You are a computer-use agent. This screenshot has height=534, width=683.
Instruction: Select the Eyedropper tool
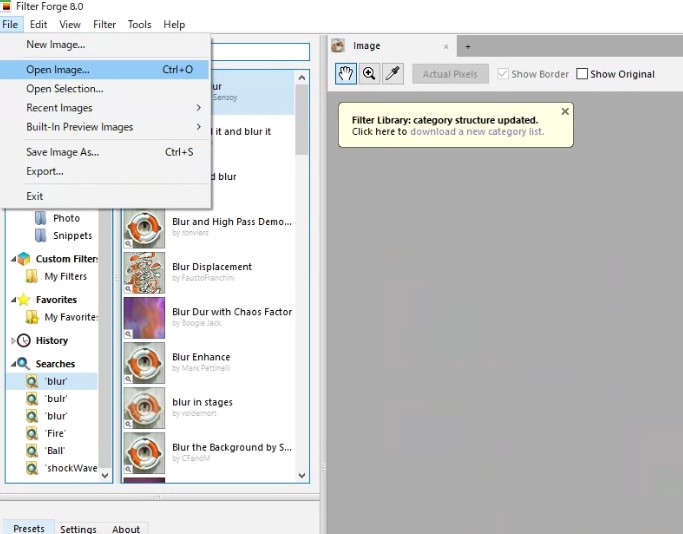(x=392, y=74)
